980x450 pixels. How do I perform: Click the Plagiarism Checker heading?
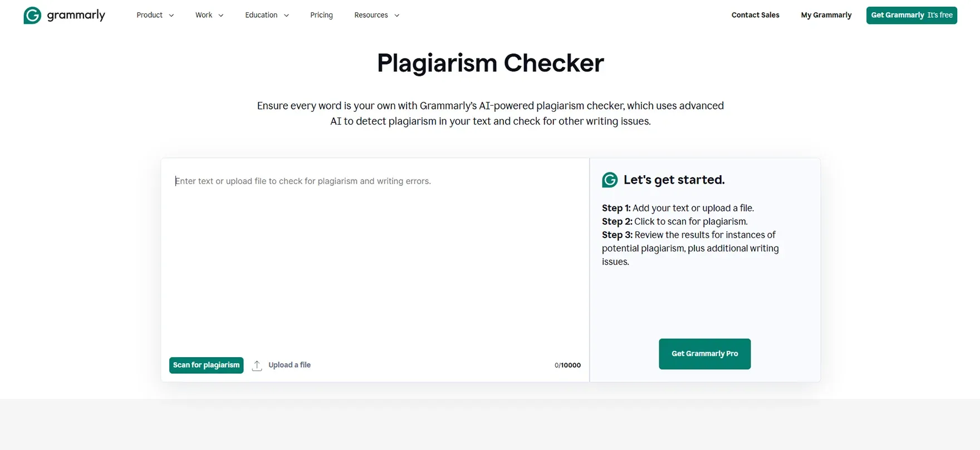click(x=490, y=63)
